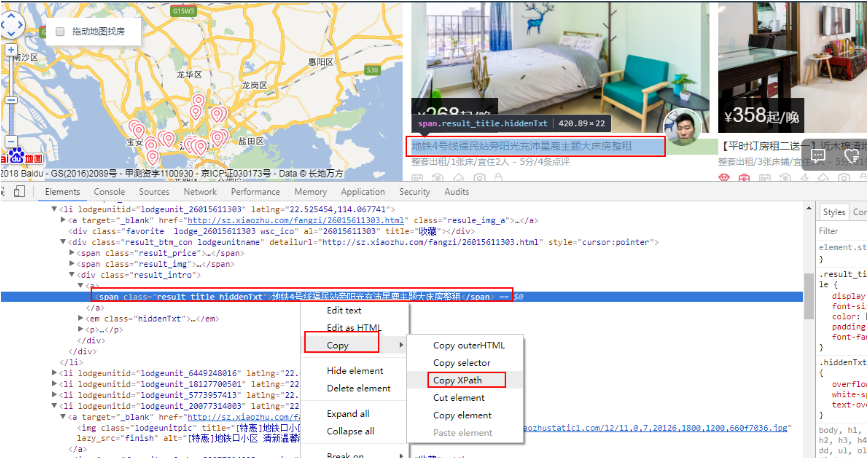Viewport: 868px width, 458px height.
Task: Expand the li lodgeunit_5773957413 node
Action: tap(54, 395)
